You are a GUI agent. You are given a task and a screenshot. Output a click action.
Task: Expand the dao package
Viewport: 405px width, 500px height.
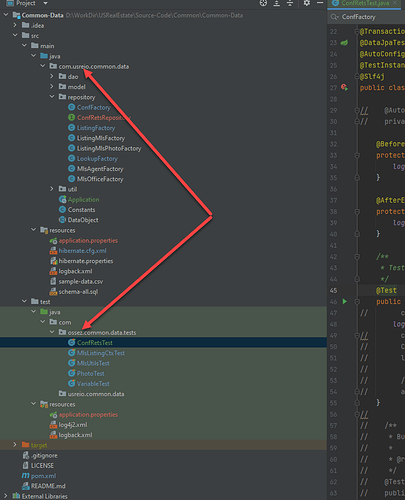[x=52, y=76]
